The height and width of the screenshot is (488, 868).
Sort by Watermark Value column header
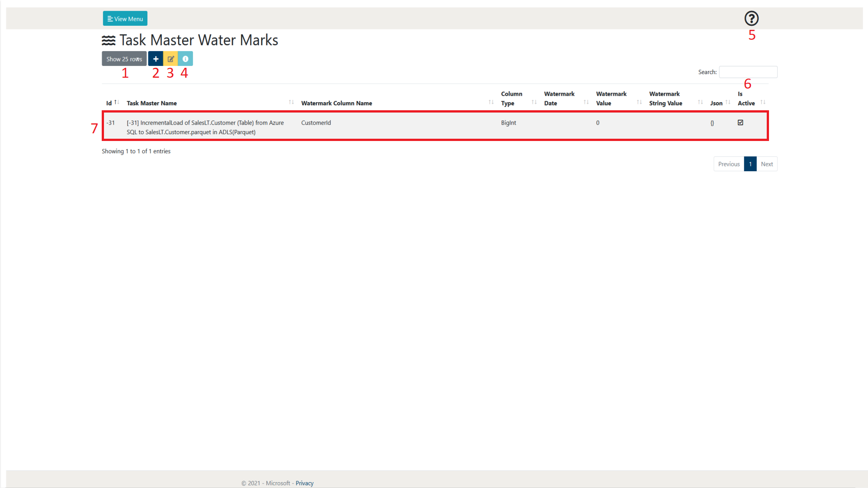[611, 99]
